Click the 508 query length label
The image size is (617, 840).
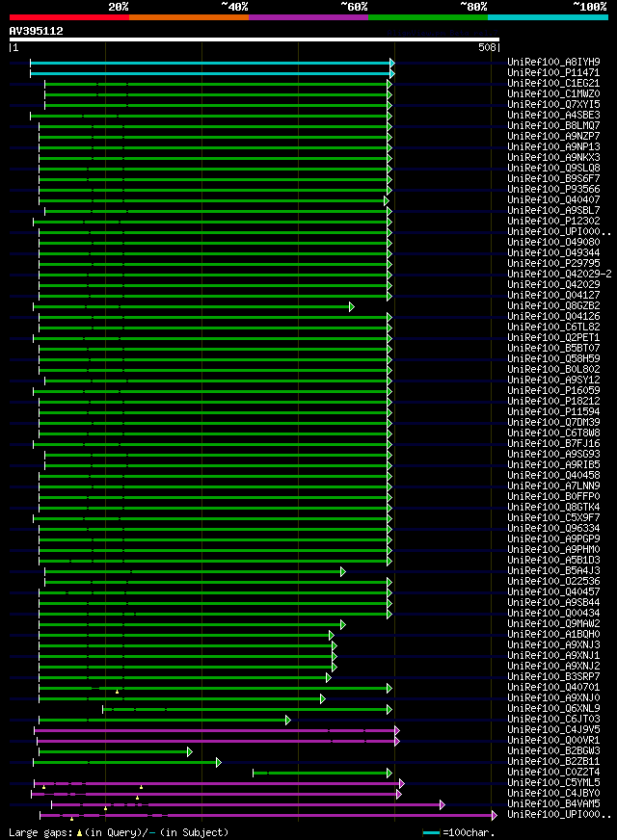pyautogui.click(x=487, y=47)
